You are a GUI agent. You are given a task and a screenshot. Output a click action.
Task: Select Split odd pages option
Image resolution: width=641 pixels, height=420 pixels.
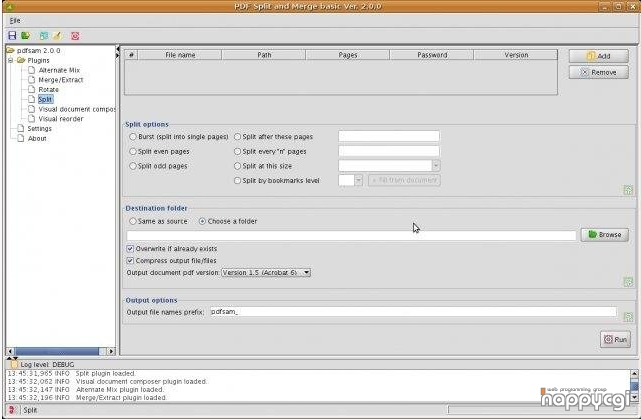tap(132, 166)
